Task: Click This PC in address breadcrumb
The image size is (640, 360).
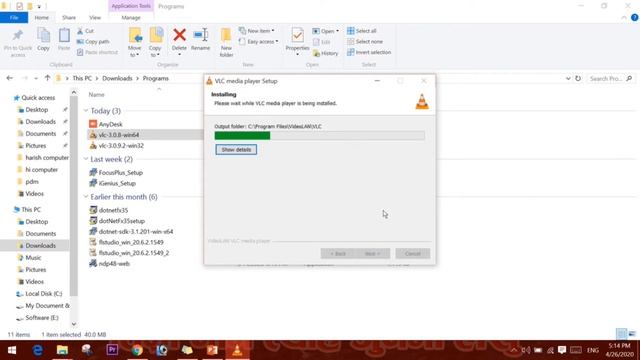Action: (x=82, y=78)
